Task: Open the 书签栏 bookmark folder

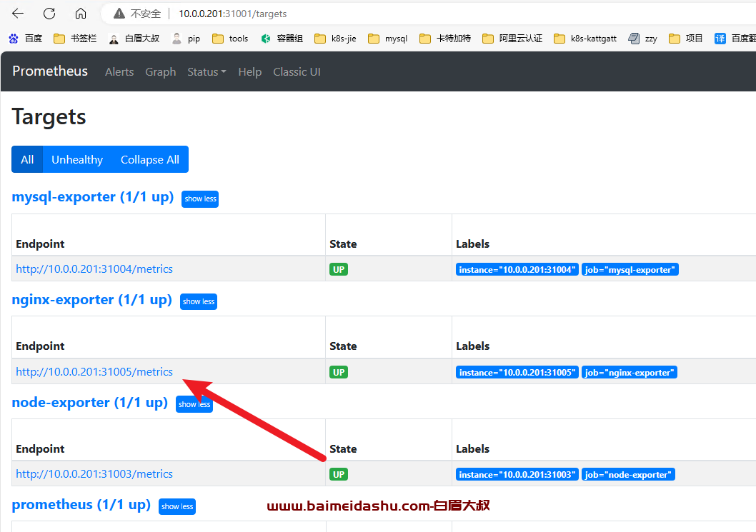Action: [x=75, y=39]
